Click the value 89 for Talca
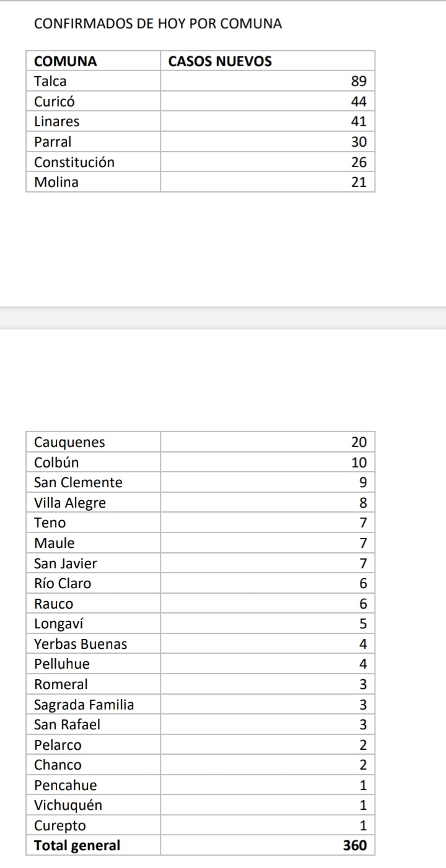The image size is (446, 868). coord(359,81)
